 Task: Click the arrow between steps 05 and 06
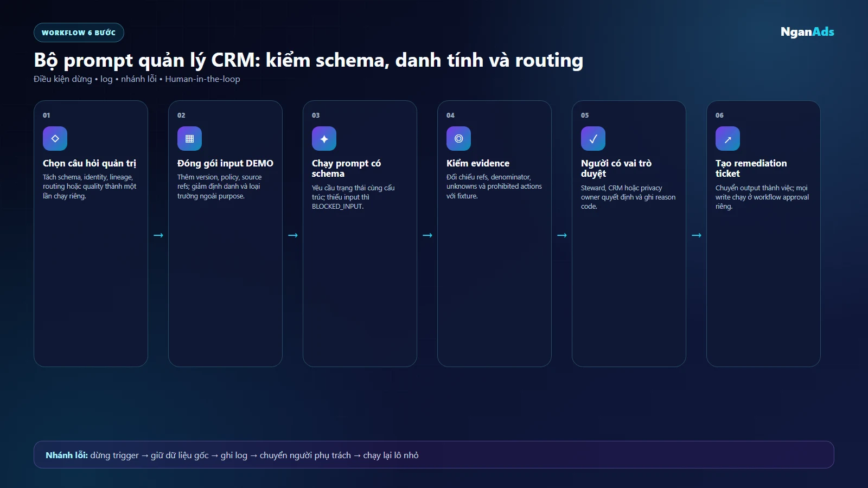(697, 235)
